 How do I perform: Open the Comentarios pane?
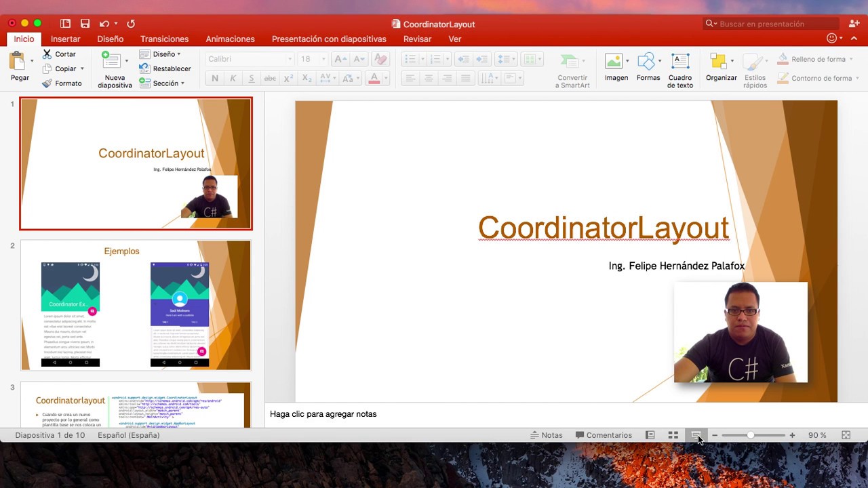[604, 435]
